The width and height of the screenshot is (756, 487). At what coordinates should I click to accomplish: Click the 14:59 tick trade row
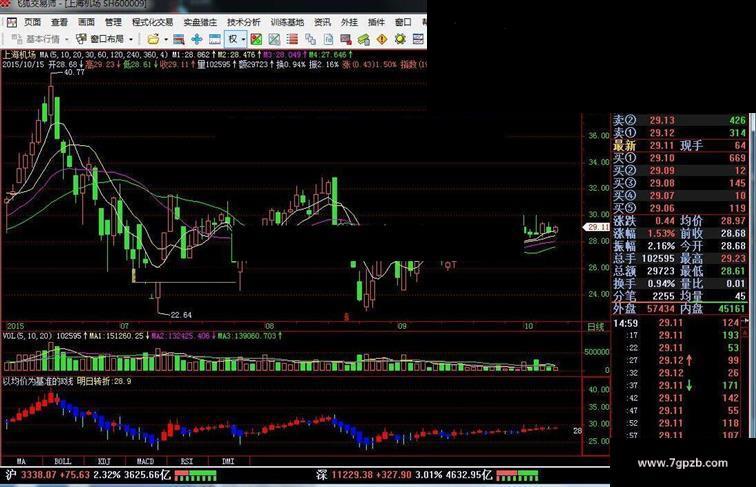pos(676,323)
